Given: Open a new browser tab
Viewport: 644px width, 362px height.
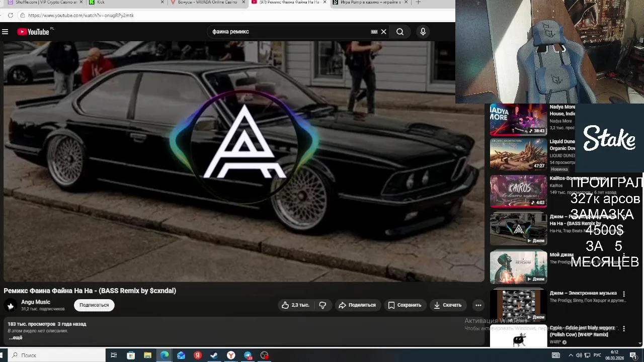Looking at the screenshot, I should tap(418, 3).
